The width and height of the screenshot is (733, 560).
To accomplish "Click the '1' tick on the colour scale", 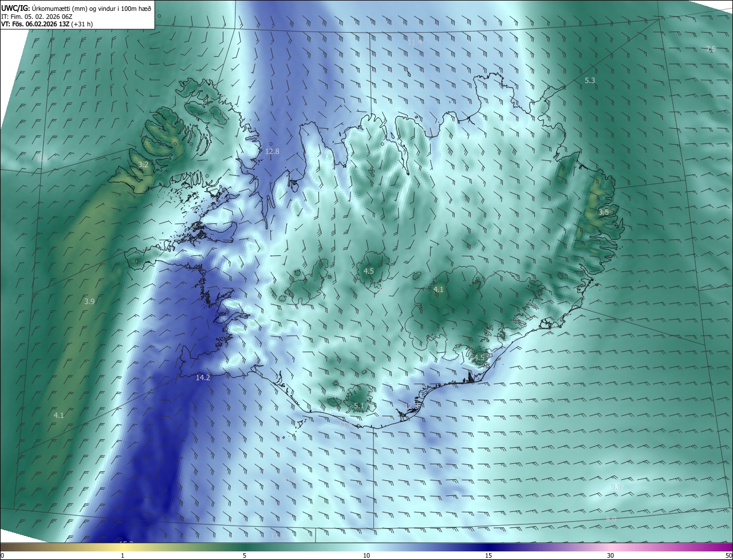I will (123, 555).
